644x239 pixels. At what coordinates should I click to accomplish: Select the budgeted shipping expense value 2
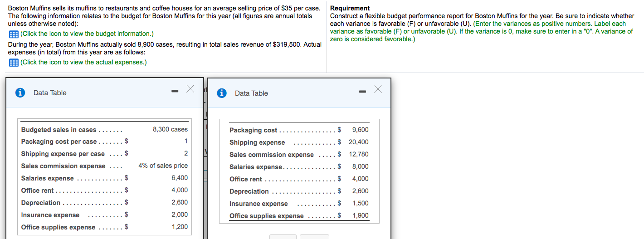coord(186,153)
